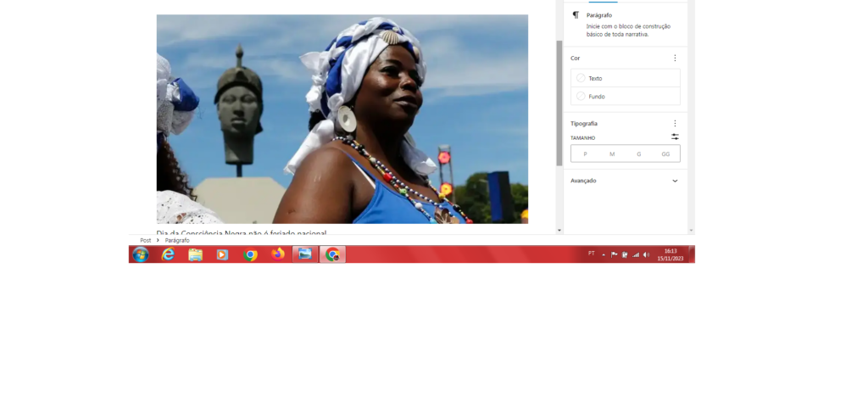This screenshot has height=413, width=868.
Task: Click Parágrafo in the breadcrumb bar
Action: (177, 241)
